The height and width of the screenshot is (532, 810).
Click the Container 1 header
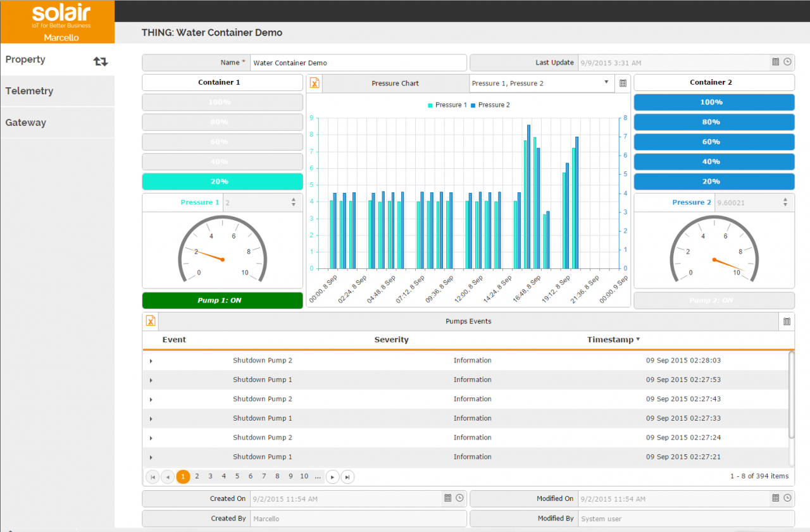point(222,82)
